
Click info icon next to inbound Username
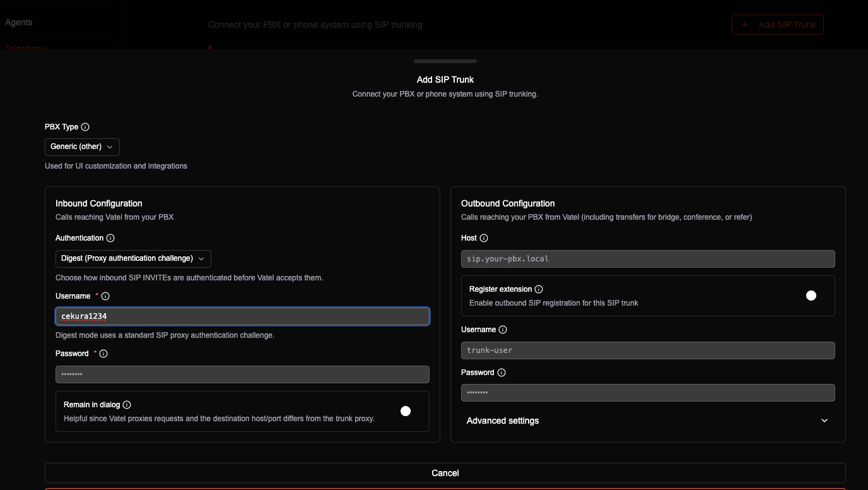click(105, 296)
